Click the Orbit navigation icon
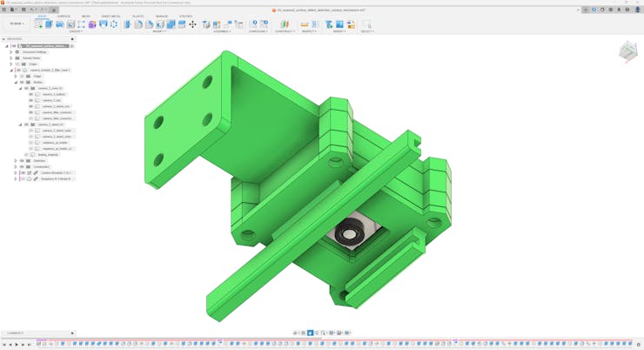This screenshot has height=350, width=644. click(295, 333)
